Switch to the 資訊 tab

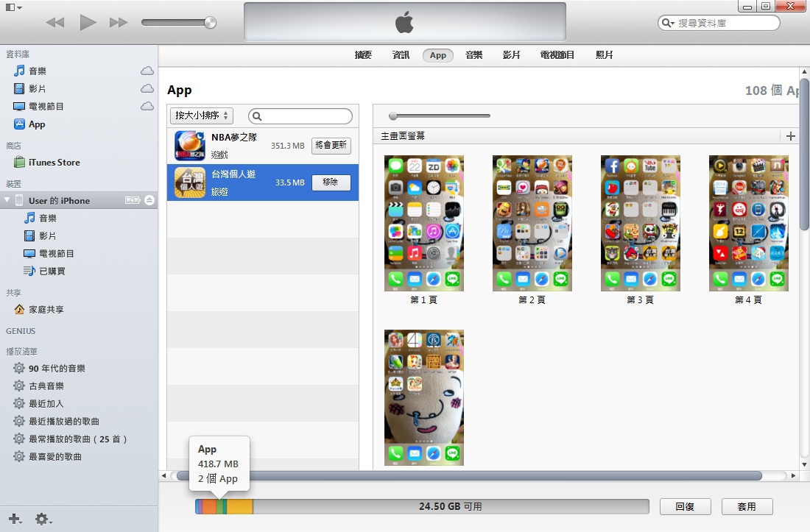point(401,55)
